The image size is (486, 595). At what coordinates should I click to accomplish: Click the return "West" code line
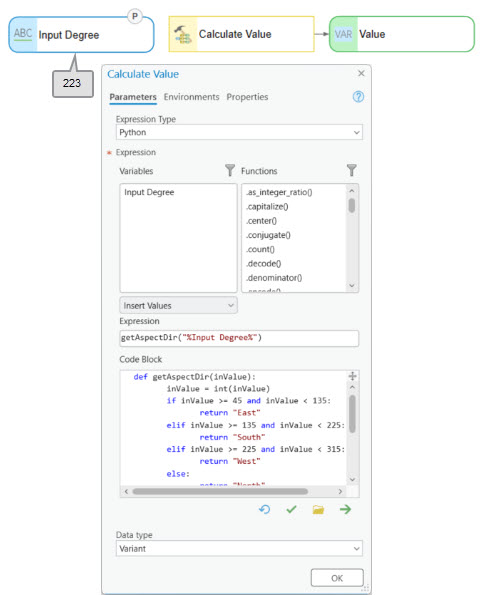pyautogui.click(x=230, y=461)
